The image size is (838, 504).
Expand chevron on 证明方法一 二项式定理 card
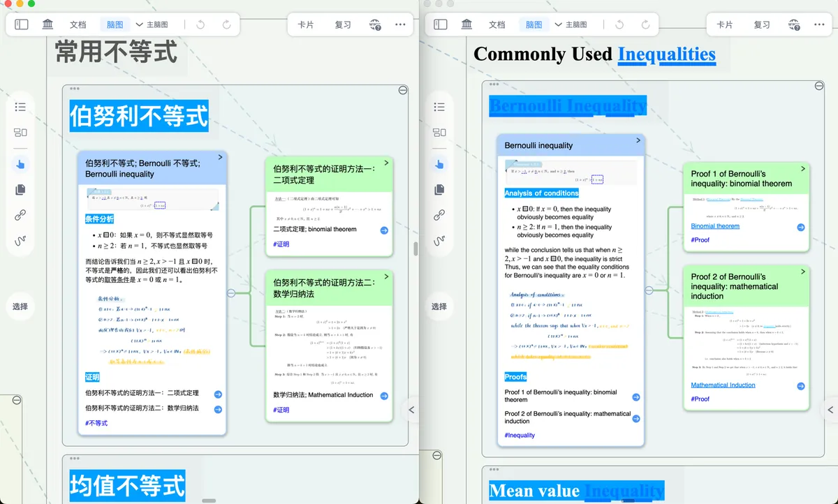tap(388, 162)
